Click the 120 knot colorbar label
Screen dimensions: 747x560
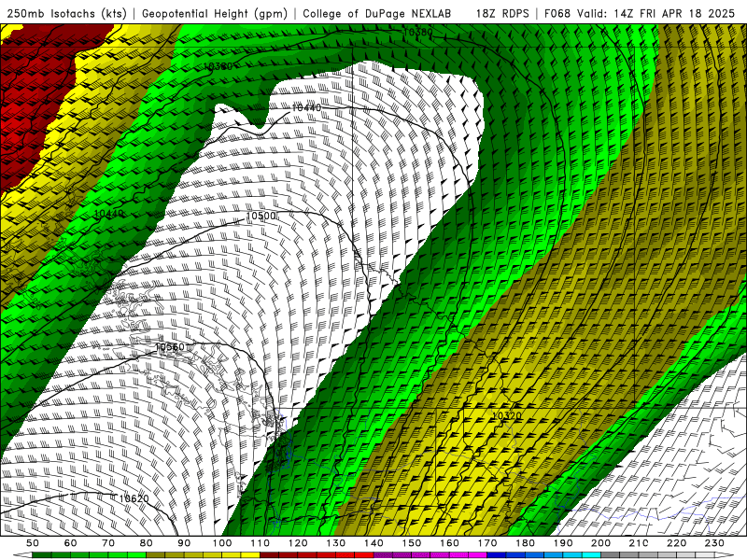click(x=298, y=543)
